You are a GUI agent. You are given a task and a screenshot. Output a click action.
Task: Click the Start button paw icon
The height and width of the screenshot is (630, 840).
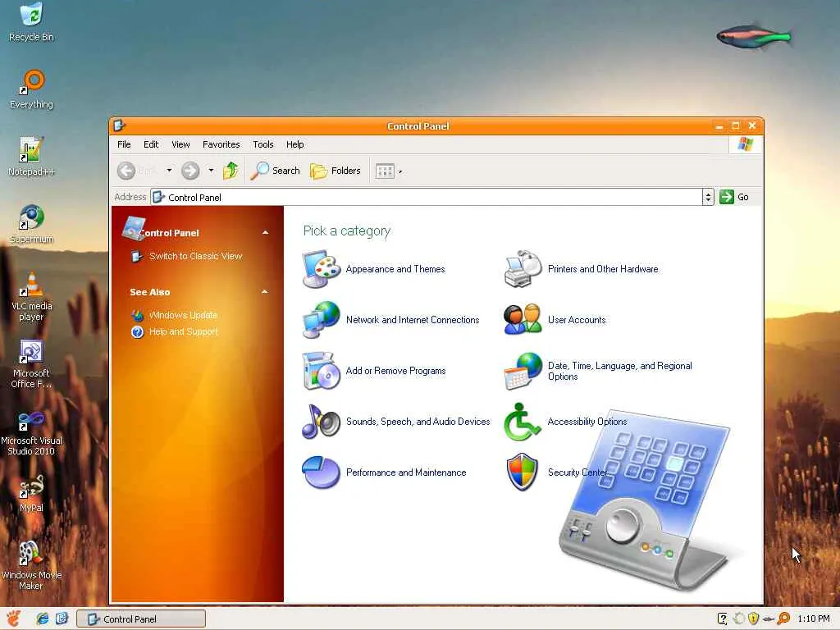(13, 619)
